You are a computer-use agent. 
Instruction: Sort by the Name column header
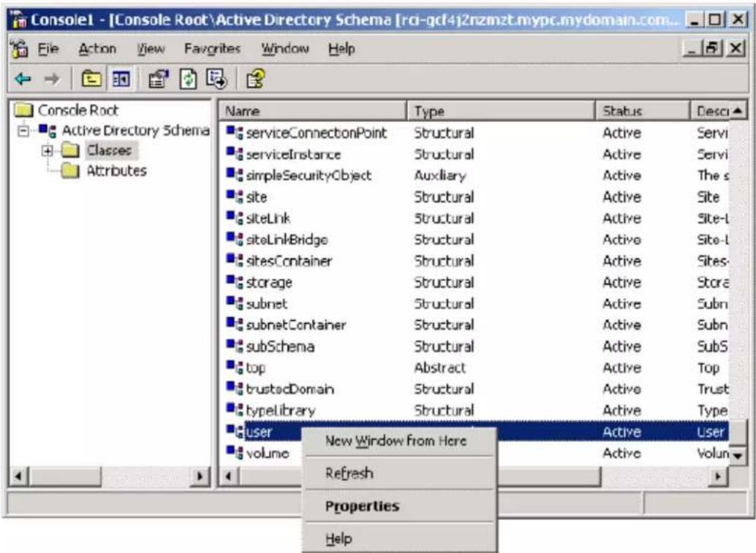(313, 111)
